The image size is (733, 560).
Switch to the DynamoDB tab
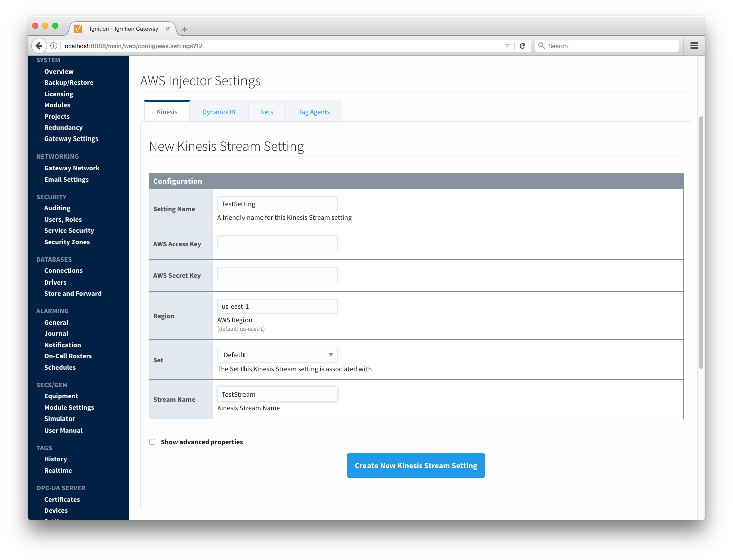pos(219,112)
